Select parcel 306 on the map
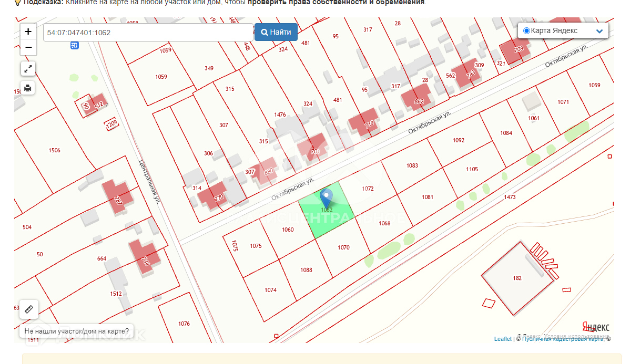This screenshot has height=364, width=640. click(x=208, y=153)
